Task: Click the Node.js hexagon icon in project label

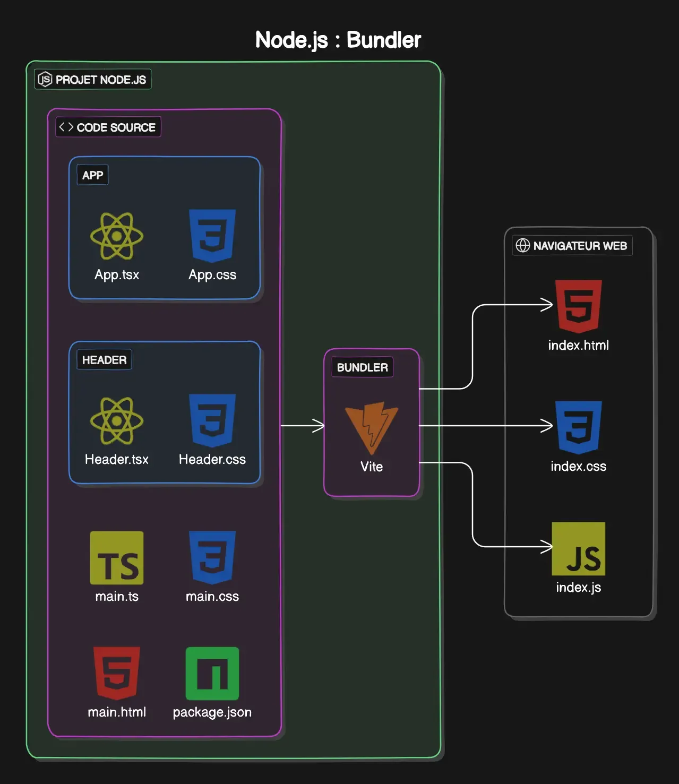Action: click(45, 80)
